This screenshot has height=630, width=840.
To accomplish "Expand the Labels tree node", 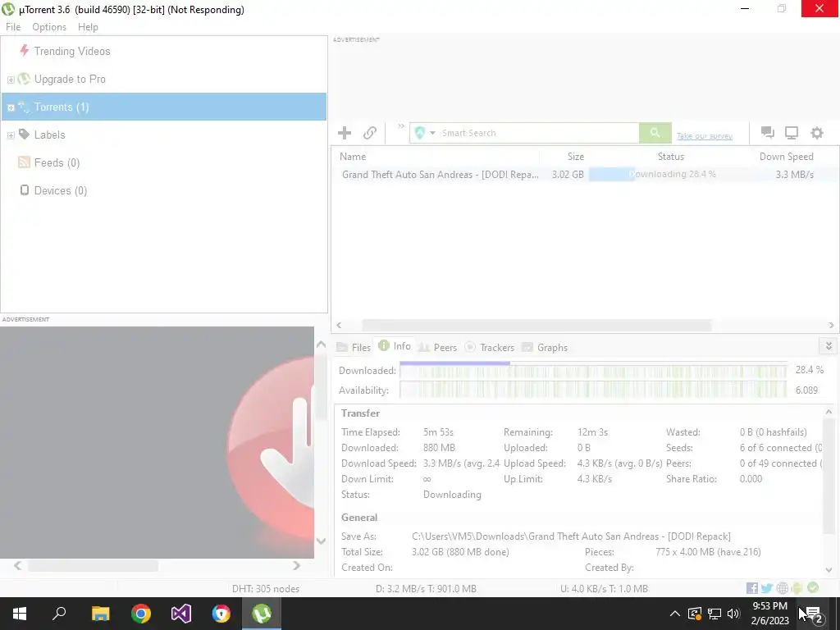I will [x=11, y=135].
